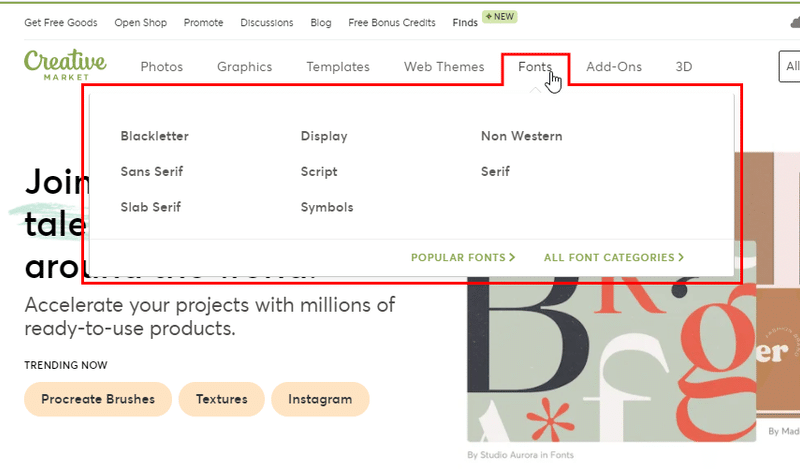Open the Photos menu

(x=162, y=66)
